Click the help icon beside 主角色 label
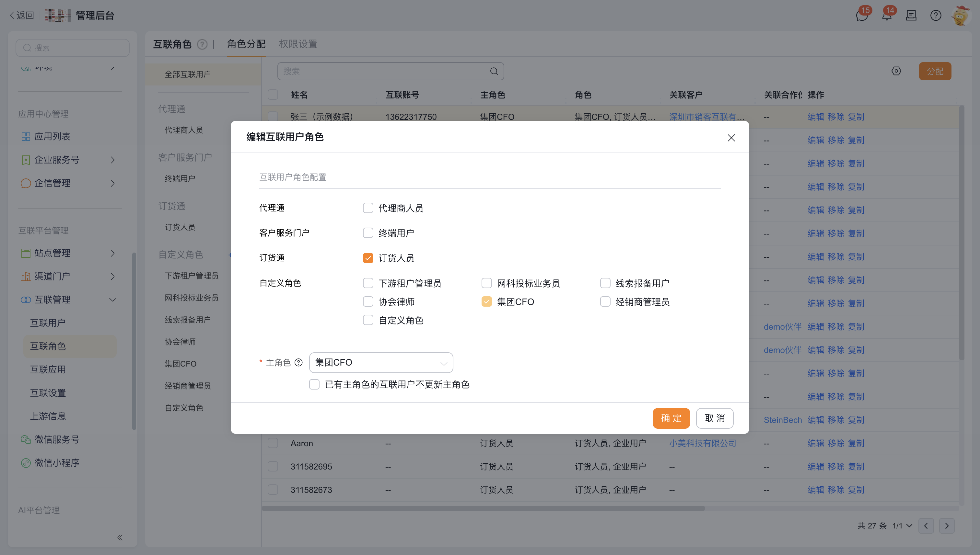 [x=299, y=363]
